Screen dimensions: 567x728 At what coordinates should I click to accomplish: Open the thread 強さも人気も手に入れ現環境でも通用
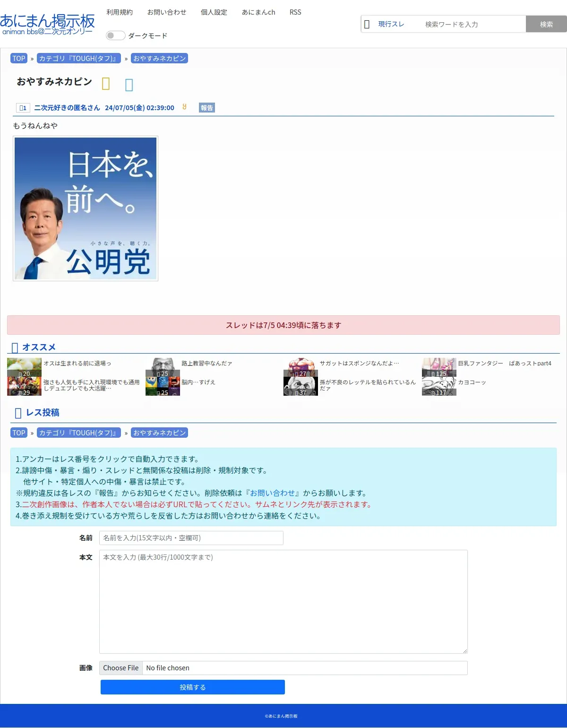click(x=92, y=385)
